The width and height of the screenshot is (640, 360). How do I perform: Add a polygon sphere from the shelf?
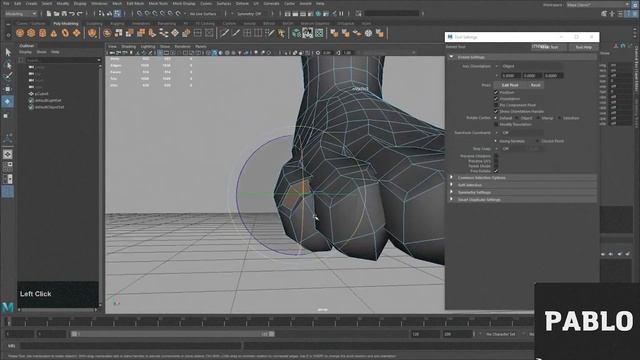pos(20,33)
